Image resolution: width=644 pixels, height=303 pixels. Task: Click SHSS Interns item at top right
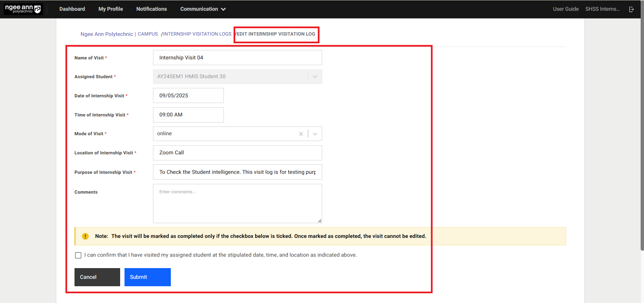click(602, 9)
